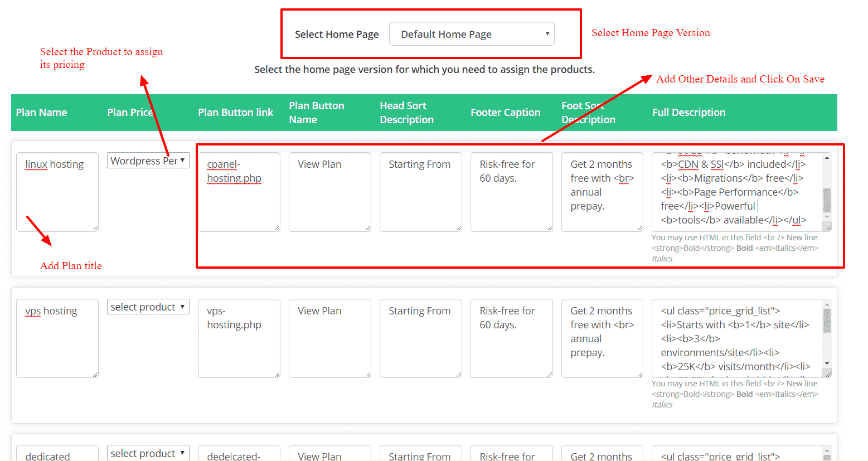Edit the vps-hosting.php button link field
The image size is (868, 461).
[239, 338]
